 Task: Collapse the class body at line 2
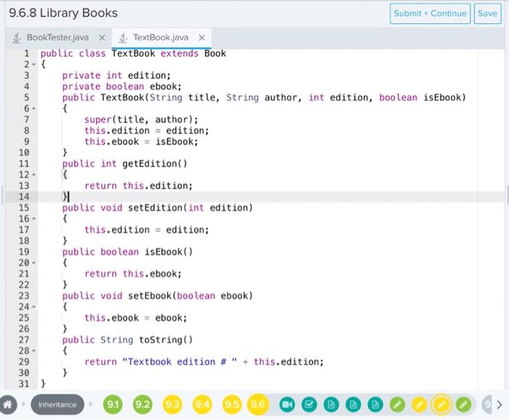pos(33,65)
